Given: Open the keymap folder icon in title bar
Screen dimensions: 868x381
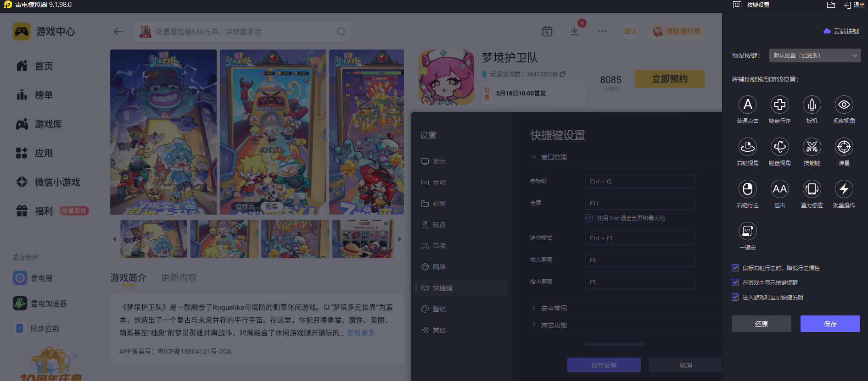Looking at the screenshot, I should click(x=831, y=5).
